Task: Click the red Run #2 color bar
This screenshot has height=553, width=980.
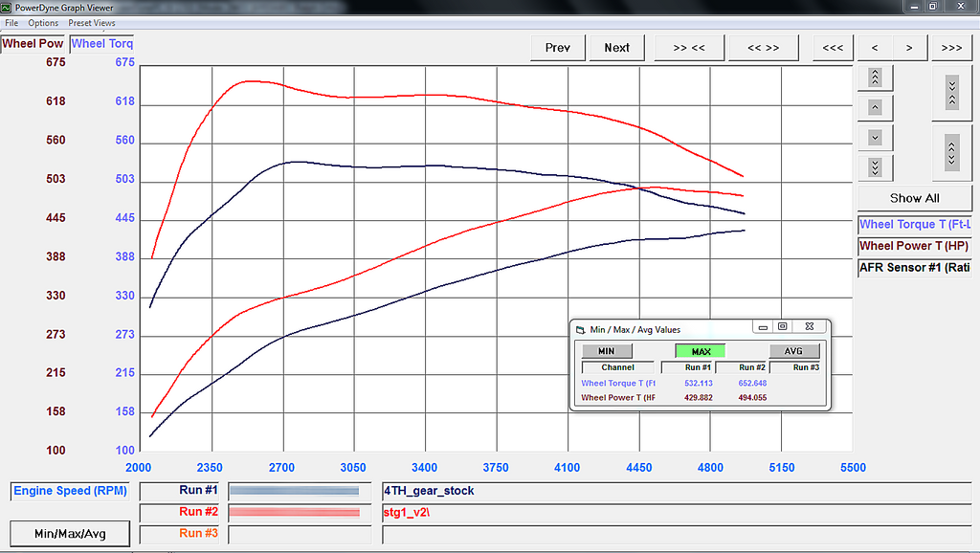Action: [294, 512]
